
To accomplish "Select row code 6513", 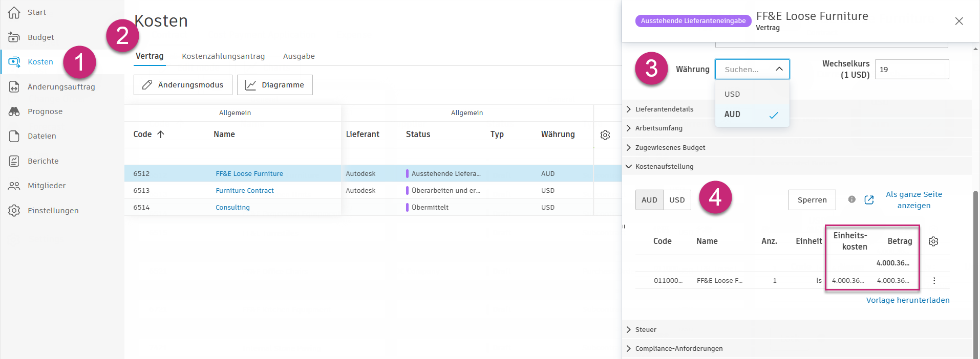I will pos(141,190).
